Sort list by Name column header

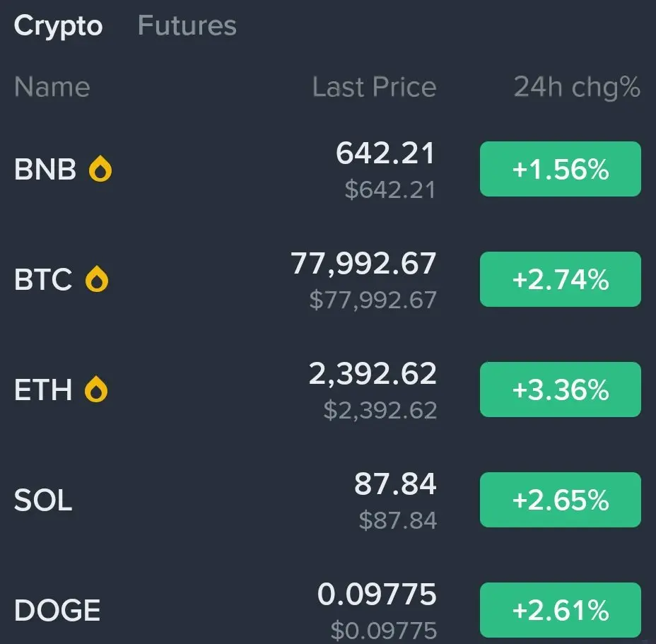click(x=52, y=87)
